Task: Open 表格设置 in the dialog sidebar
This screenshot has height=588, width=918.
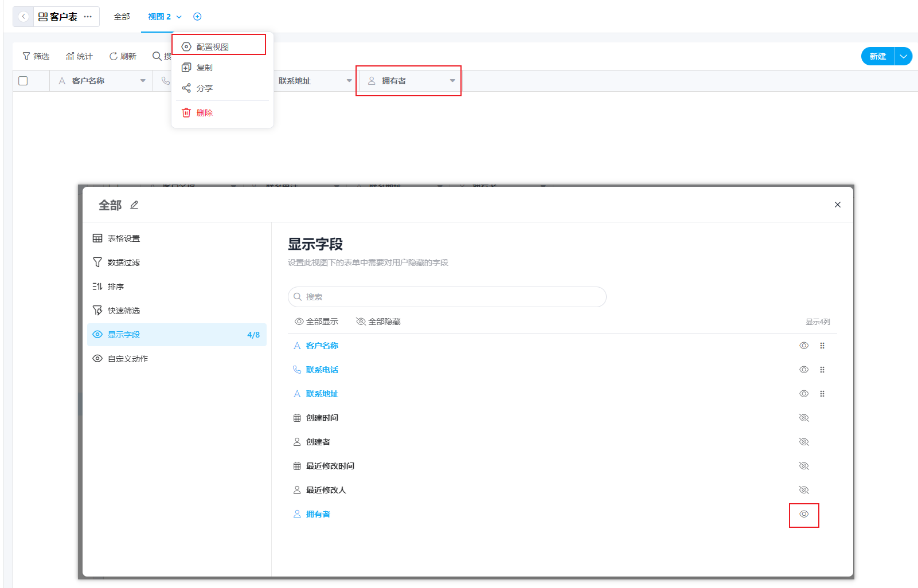Action: (x=177, y=238)
